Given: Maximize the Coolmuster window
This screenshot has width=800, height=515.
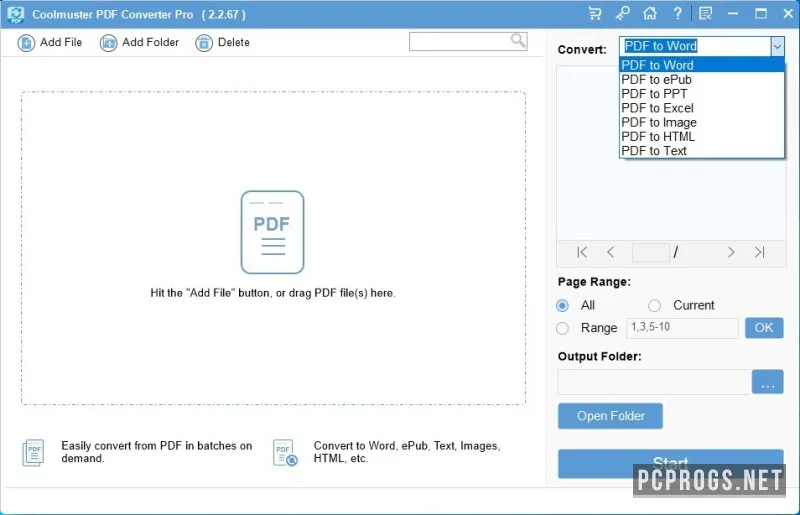Looking at the screenshot, I should [x=761, y=13].
